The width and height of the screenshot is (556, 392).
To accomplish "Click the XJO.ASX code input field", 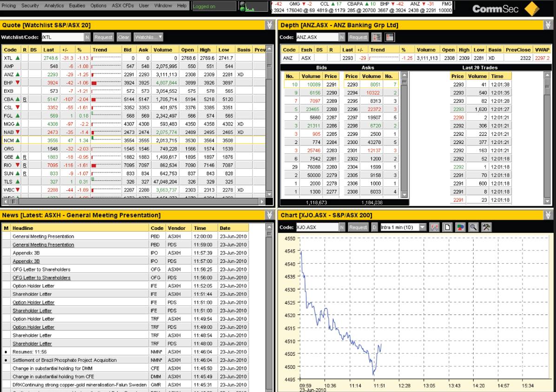I will [x=317, y=227].
